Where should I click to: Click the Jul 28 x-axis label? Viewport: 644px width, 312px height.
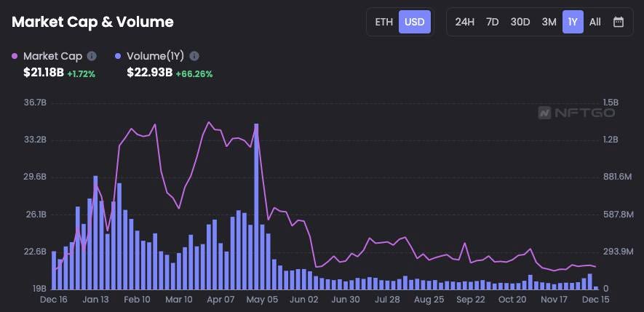pos(387,300)
